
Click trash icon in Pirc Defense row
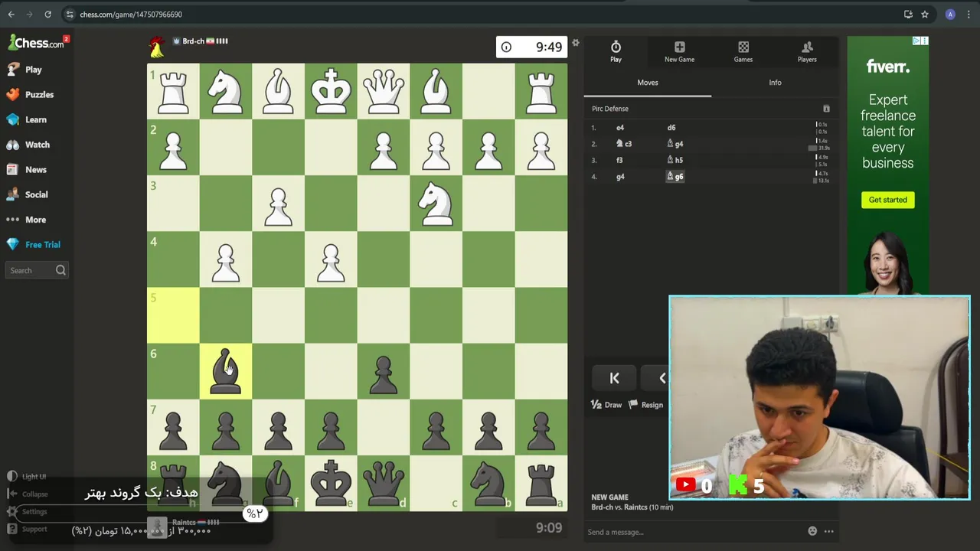[826, 109]
